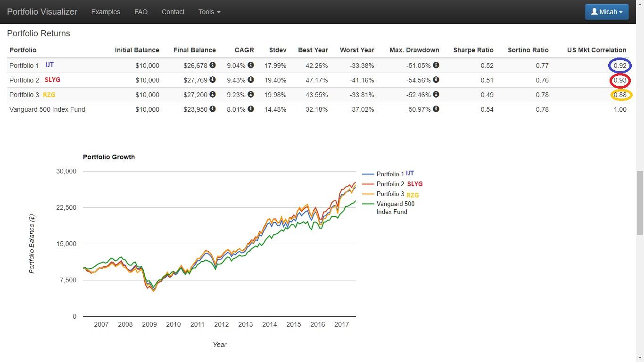Screen dimensions: 644x362
Task: Click the Worst Year column header
Action: [x=357, y=50]
